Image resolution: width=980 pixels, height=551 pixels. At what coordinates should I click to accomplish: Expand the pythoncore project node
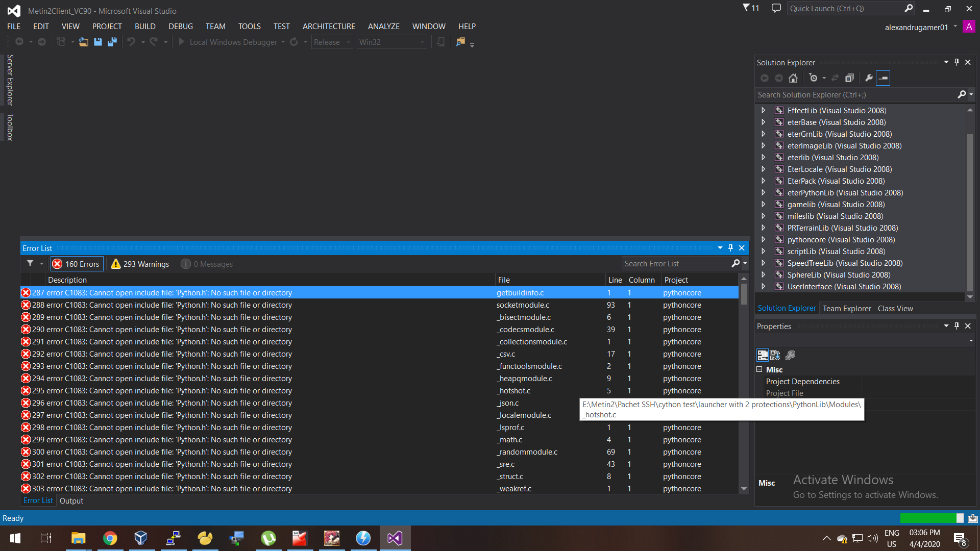(x=763, y=239)
